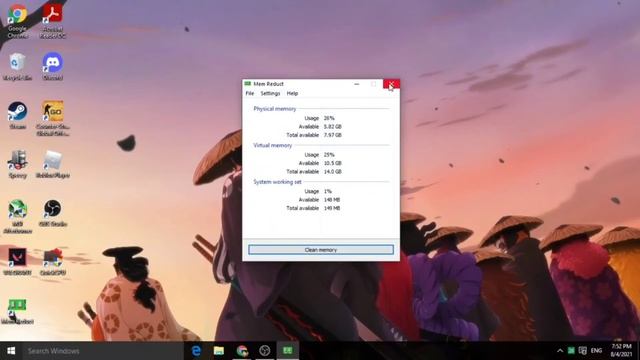This screenshot has width=640, height=360.
Task: Select the Roblox Player desktop shortcut
Action: (x=53, y=164)
